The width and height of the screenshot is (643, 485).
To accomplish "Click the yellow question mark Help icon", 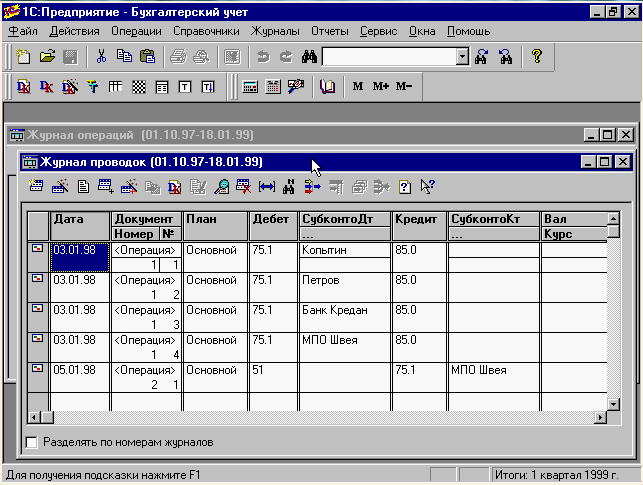I will [536, 57].
